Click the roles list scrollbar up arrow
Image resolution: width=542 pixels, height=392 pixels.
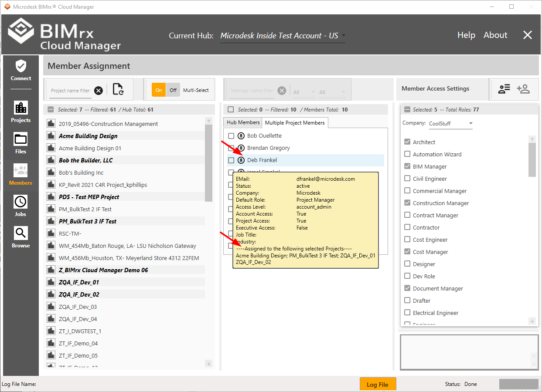click(x=532, y=139)
